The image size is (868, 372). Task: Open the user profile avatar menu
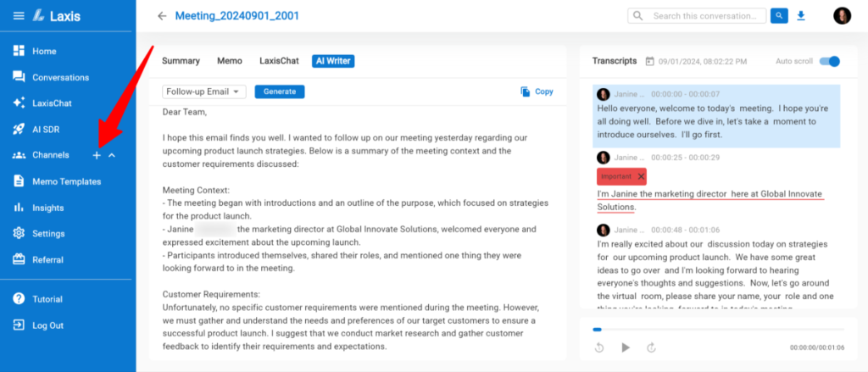(842, 16)
